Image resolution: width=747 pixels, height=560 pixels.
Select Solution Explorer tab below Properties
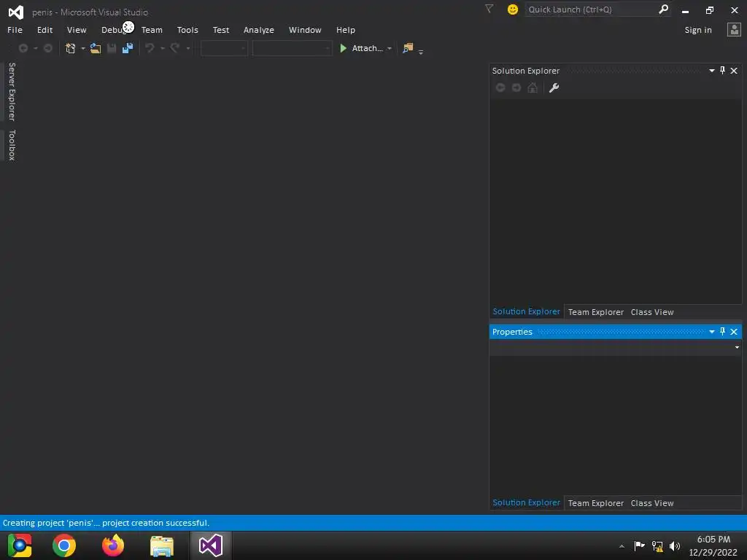click(x=527, y=502)
